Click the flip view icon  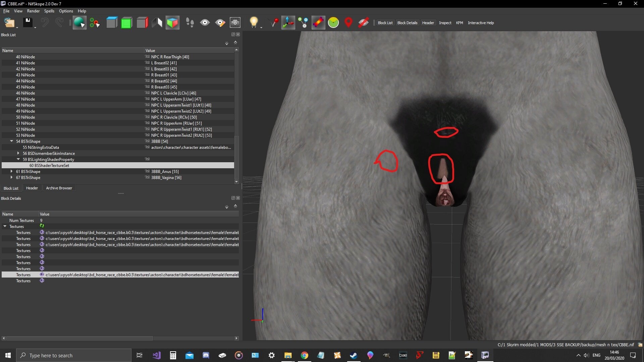click(157, 23)
